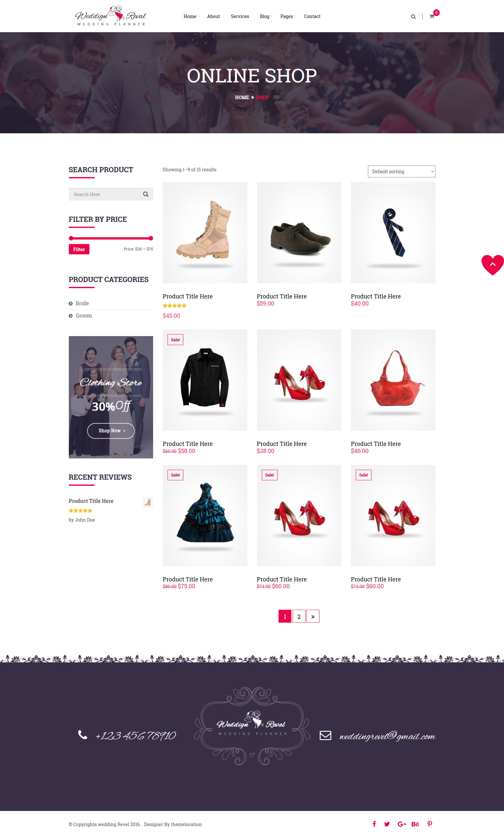Expand the Default sorting dropdown
504x838 pixels.
click(x=401, y=171)
